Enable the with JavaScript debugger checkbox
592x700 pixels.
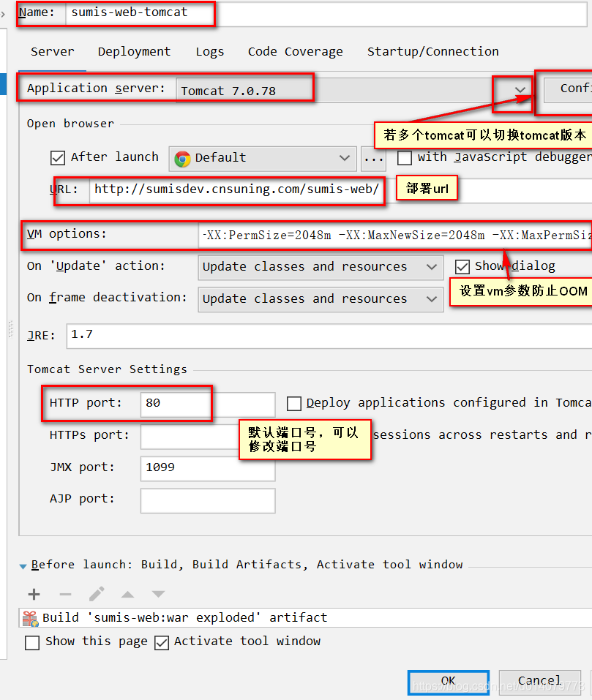(x=405, y=157)
